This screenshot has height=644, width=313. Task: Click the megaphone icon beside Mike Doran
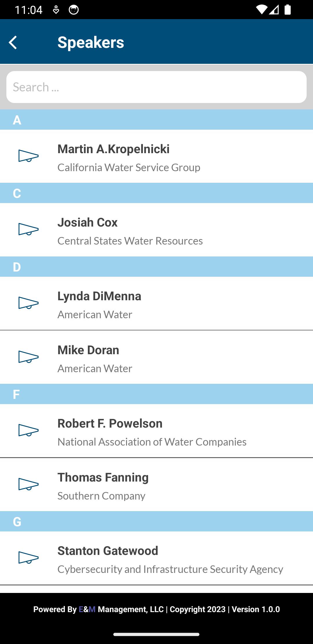pyautogui.click(x=28, y=357)
